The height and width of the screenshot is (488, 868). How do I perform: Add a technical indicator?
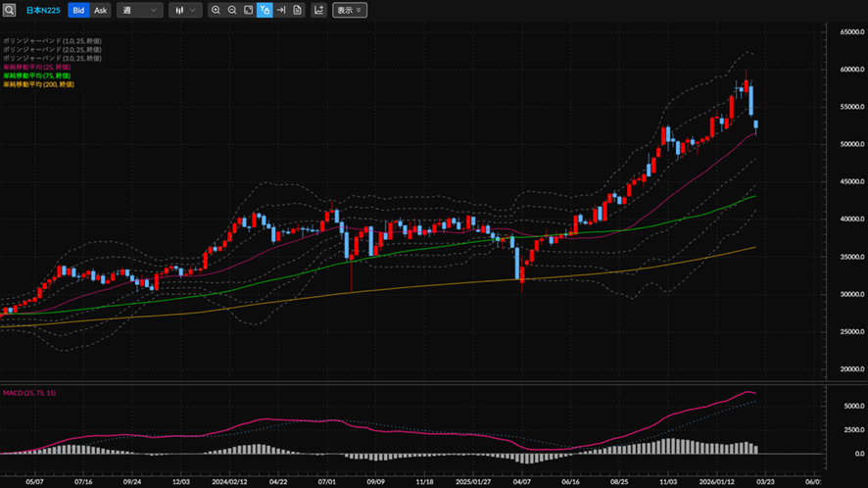click(318, 10)
